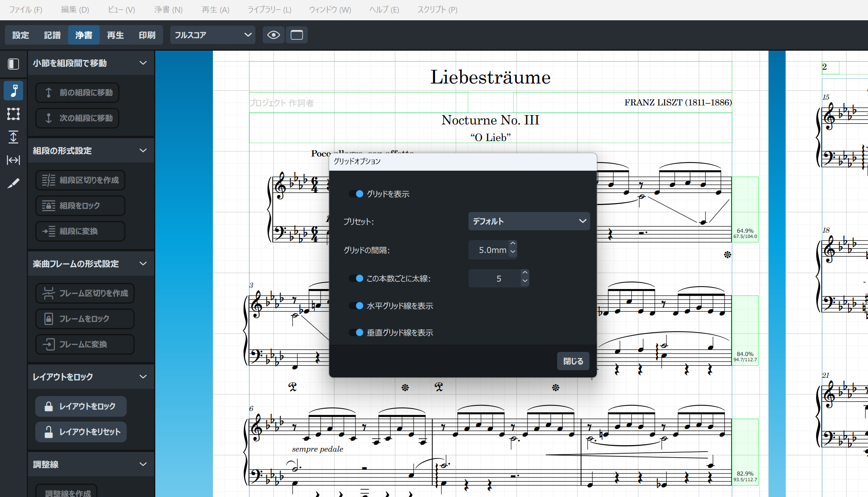The height and width of the screenshot is (497, 868).
Task: Open the 編集 (D) menu
Action: [x=75, y=10]
